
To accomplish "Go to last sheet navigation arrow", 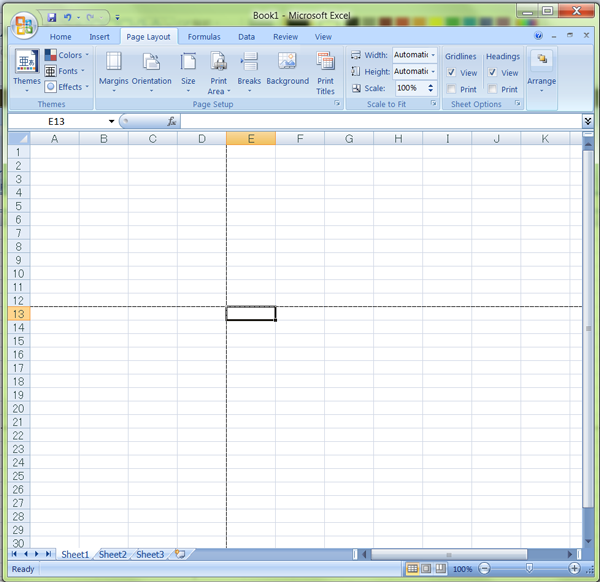I will tap(49, 554).
